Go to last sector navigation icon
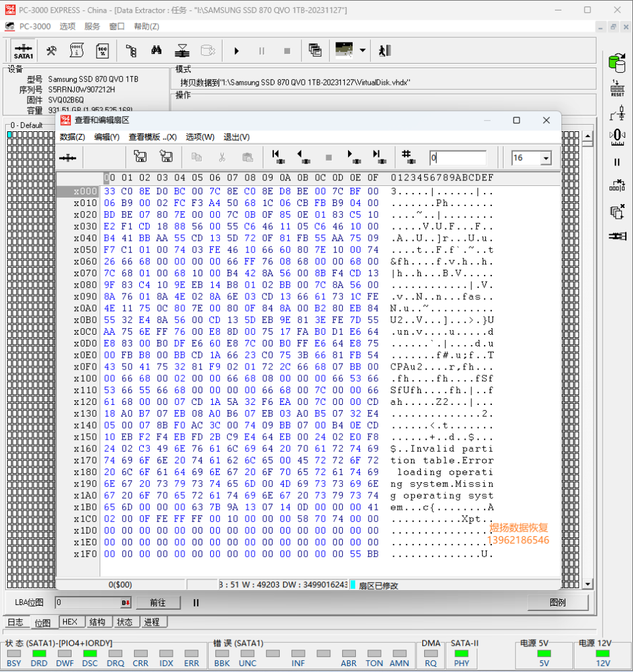 pos(379,157)
